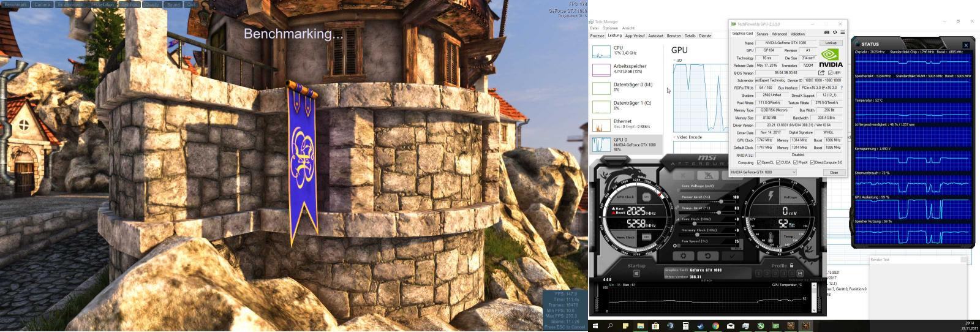Image resolution: width=980 pixels, height=332 pixels.
Task: Adjust Afterburner Power Limit slider
Action: click(706, 201)
